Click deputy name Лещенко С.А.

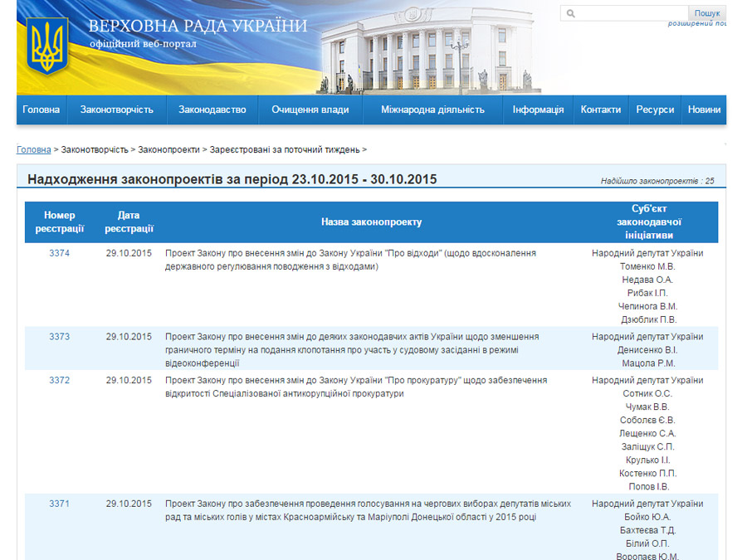pos(647,434)
